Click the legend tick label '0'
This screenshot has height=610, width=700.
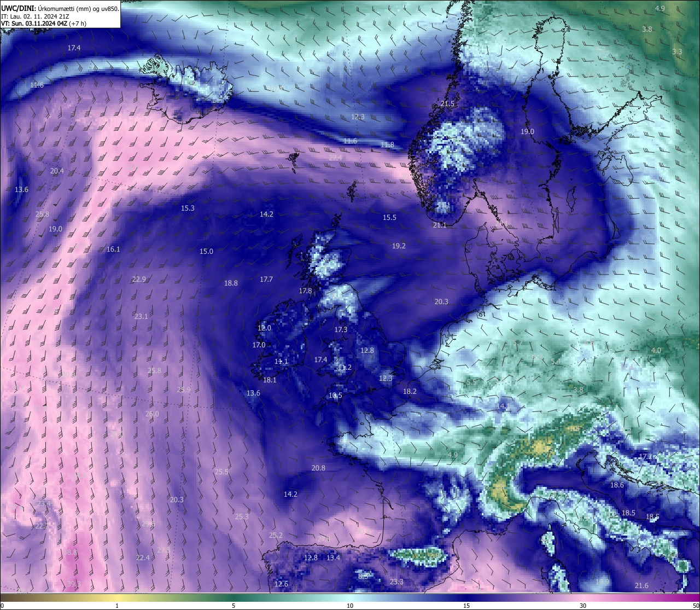click(x=2, y=606)
